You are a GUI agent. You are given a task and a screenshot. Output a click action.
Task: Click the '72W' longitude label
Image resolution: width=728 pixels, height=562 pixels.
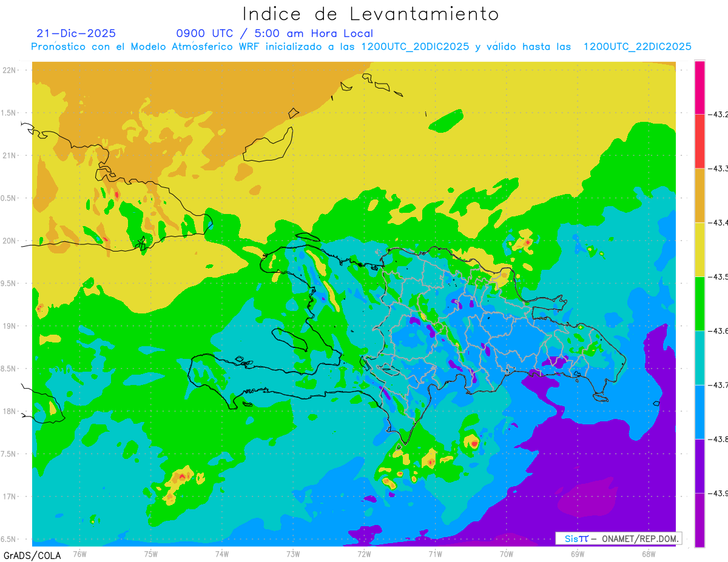364,554
